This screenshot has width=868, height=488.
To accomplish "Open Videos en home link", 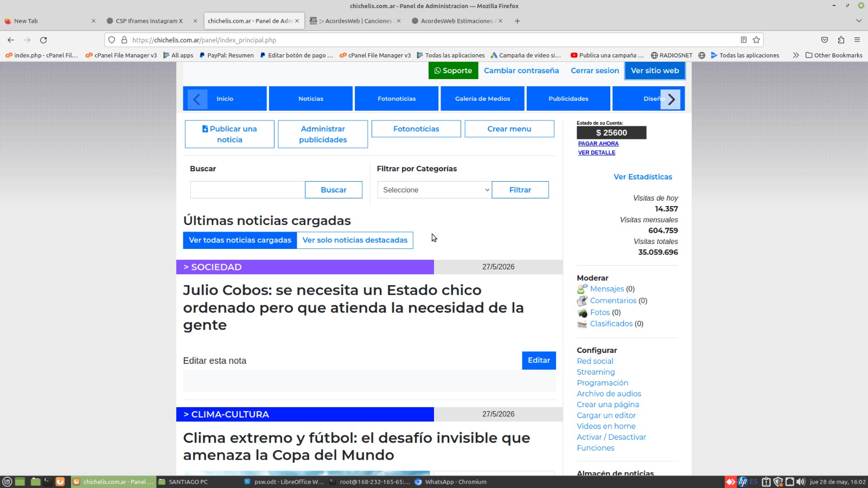I will tap(606, 426).
